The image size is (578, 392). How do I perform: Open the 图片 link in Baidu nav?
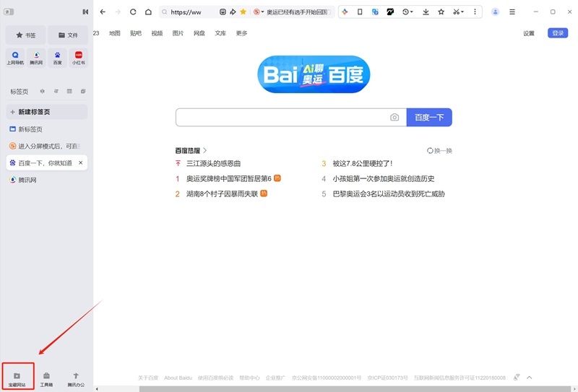point(178,33)
